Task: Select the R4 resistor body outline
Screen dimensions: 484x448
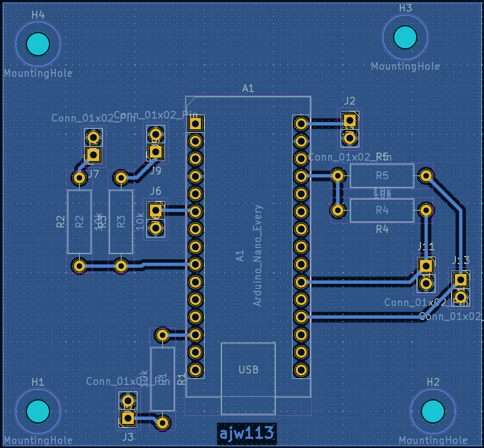Action: [x=382, y=210]
